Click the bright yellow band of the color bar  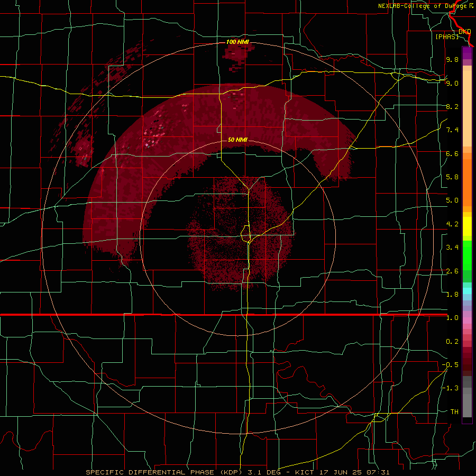tap(467, 226)
